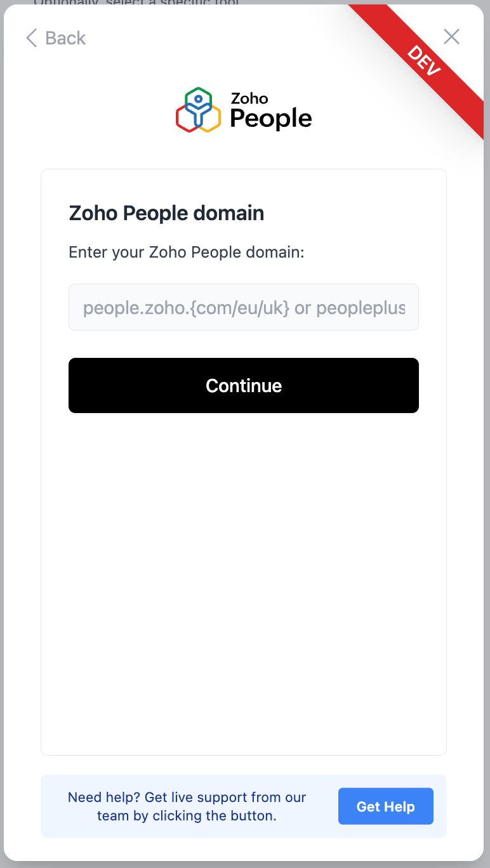
Task: Click the small "Zoho" text in the logo
Action: click(x=249, y=98)
